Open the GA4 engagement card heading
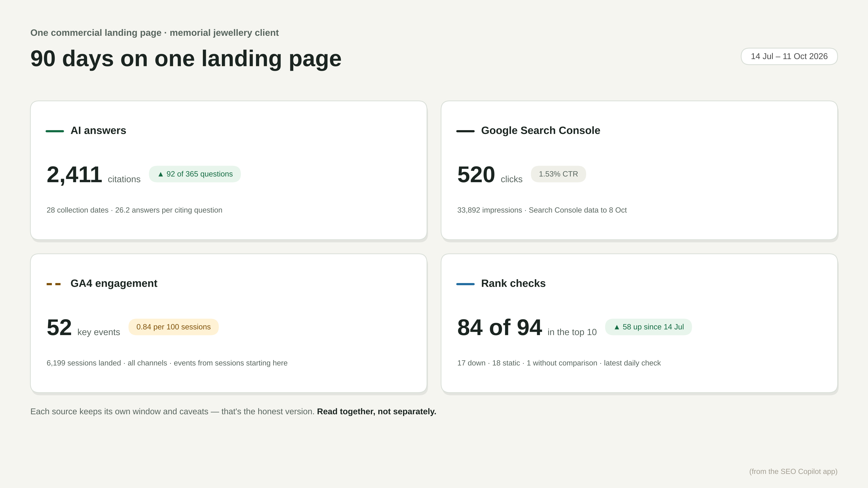 (x=114, y=284)
